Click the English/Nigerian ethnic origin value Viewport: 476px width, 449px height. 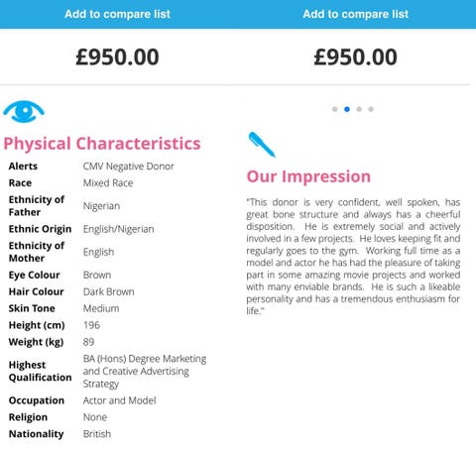tap(118, 229)
